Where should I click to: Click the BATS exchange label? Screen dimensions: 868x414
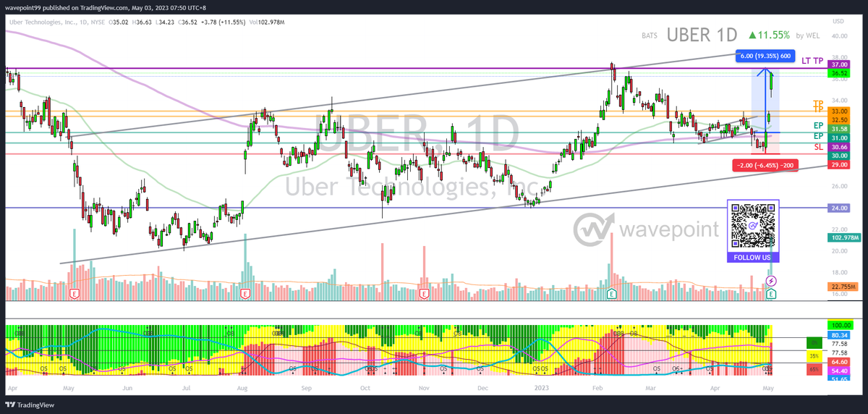[x=650, y=35]
